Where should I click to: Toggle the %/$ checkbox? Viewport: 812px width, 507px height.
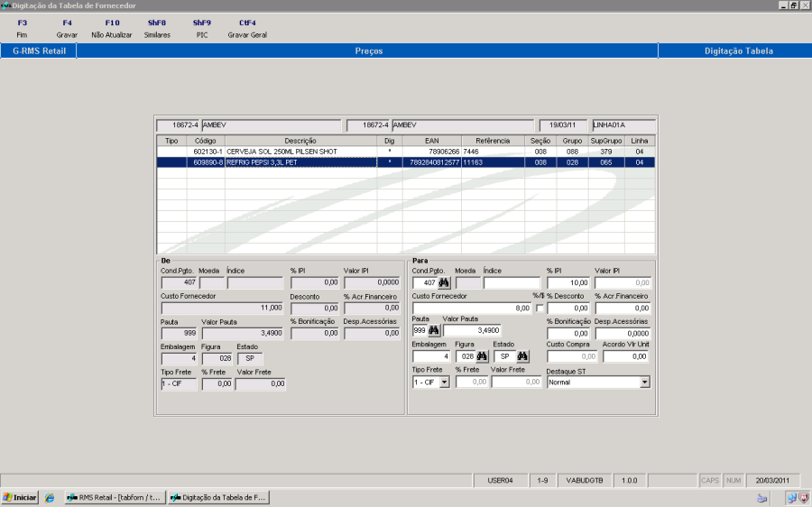tap(540, 309)
